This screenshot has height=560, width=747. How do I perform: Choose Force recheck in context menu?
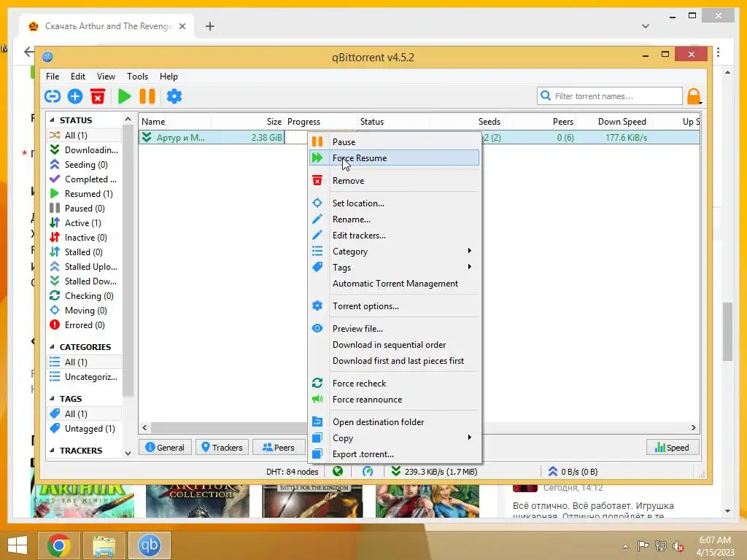point(395,384)
